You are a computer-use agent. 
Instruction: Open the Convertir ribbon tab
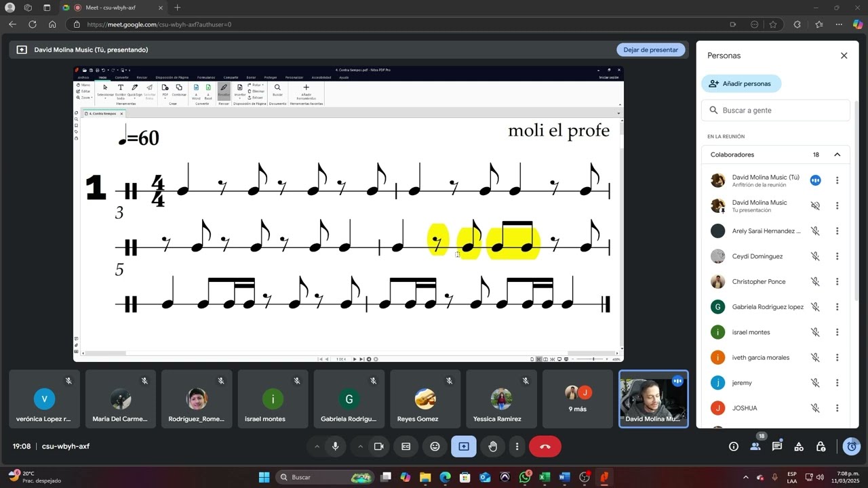point(121,77)
